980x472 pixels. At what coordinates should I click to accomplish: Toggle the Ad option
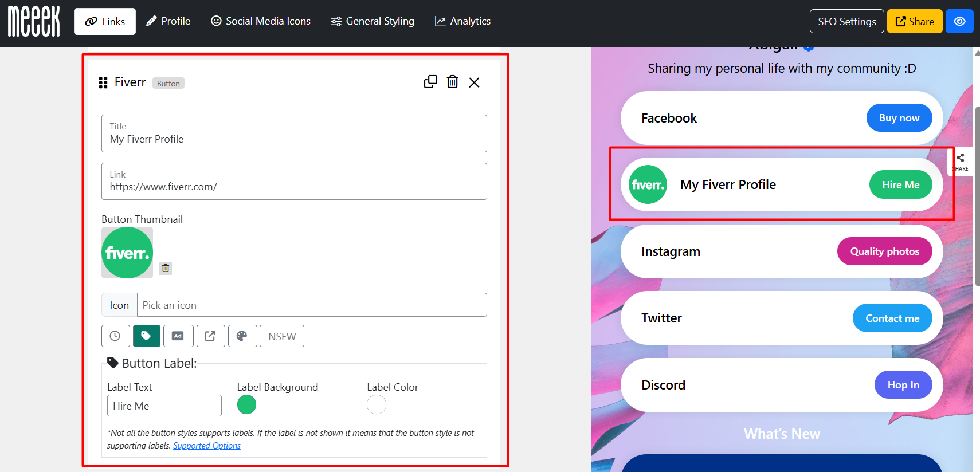coord(178,336)
